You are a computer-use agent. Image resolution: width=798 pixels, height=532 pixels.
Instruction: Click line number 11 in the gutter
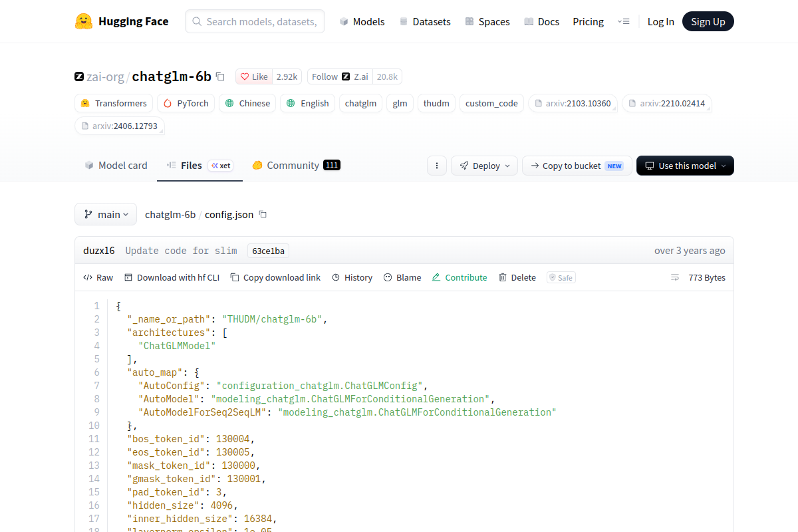[94, 439]
